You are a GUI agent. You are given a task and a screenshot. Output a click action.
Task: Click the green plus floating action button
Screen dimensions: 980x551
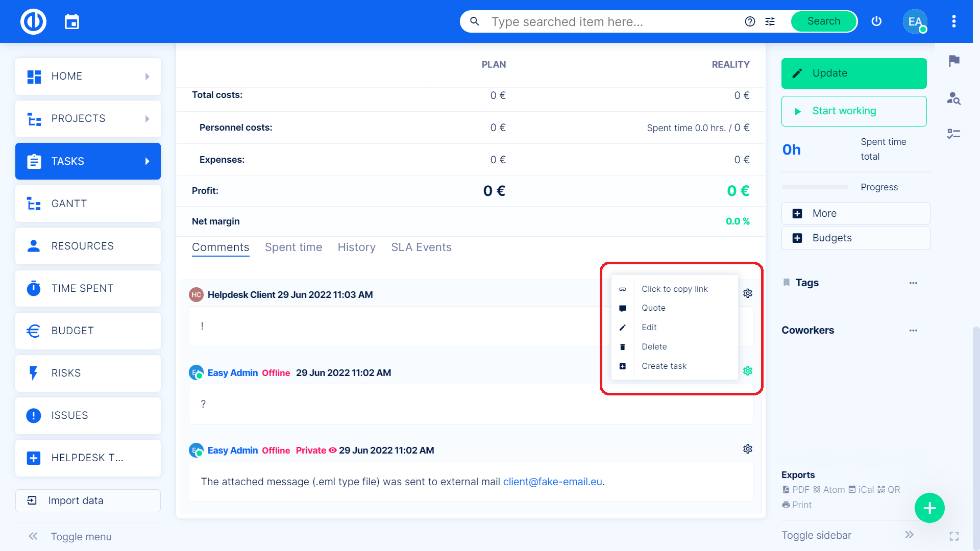pyautogui.click(x=929, y=508)
